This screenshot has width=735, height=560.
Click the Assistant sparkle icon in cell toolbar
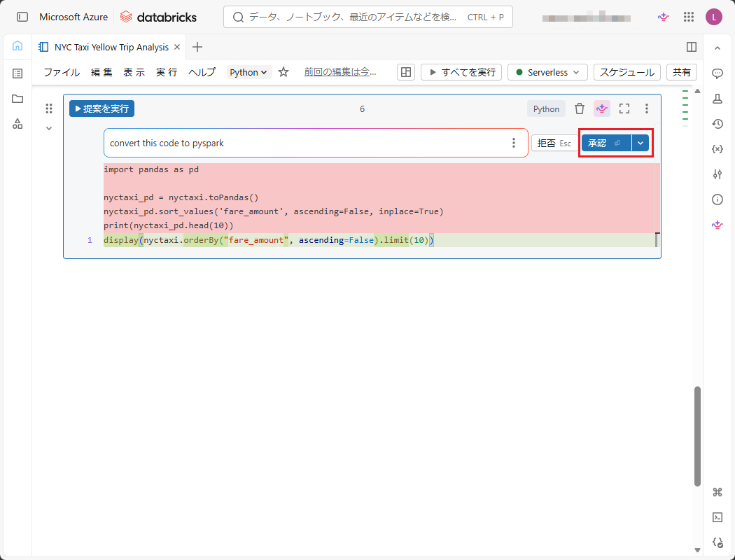click(602, 108)
